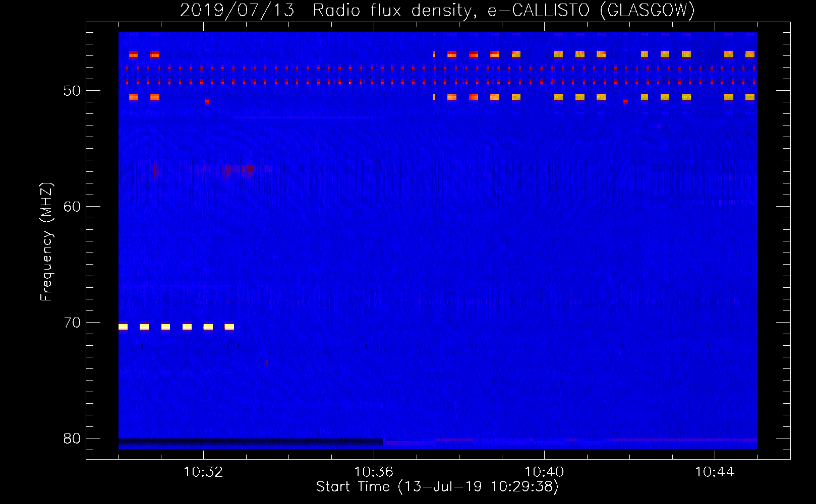Click the 50 frequency tick label
The height and width of the screenshot is (504, 816).
click(x=72, y=91)
